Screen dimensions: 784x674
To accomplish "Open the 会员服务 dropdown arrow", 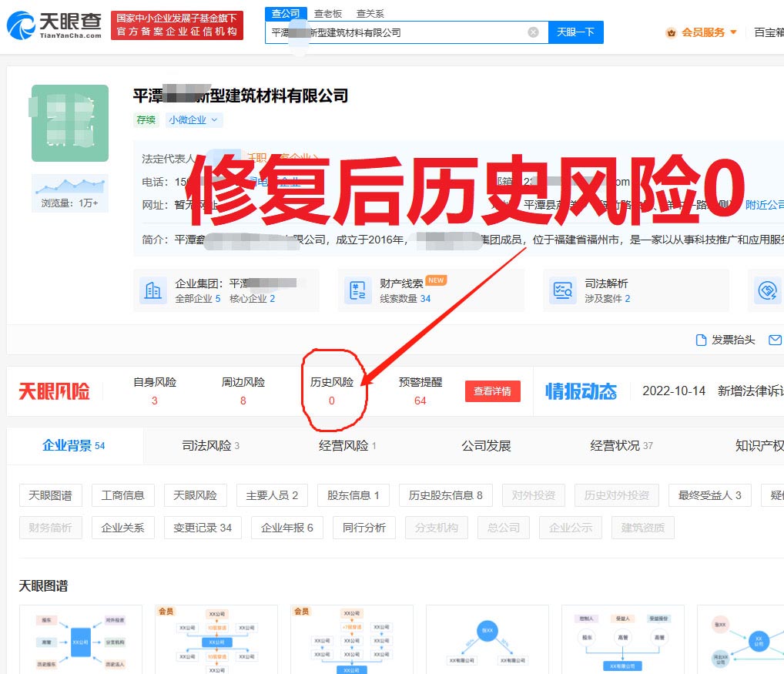I will coord(733,32).
